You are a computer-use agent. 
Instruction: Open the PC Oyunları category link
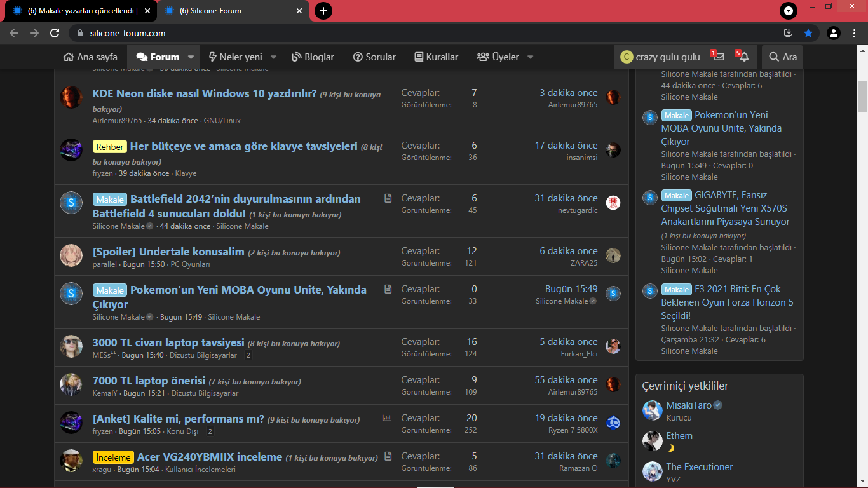(x=190, y=264)
